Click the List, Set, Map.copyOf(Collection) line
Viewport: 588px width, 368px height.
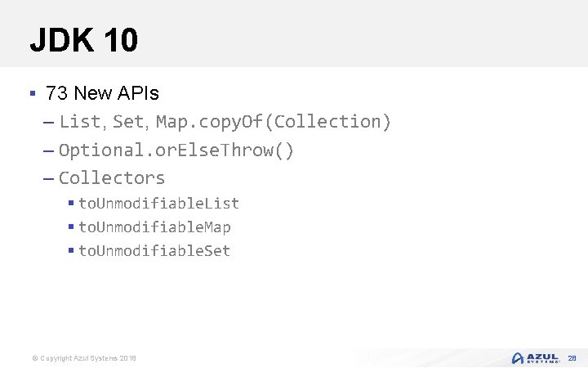225,122
